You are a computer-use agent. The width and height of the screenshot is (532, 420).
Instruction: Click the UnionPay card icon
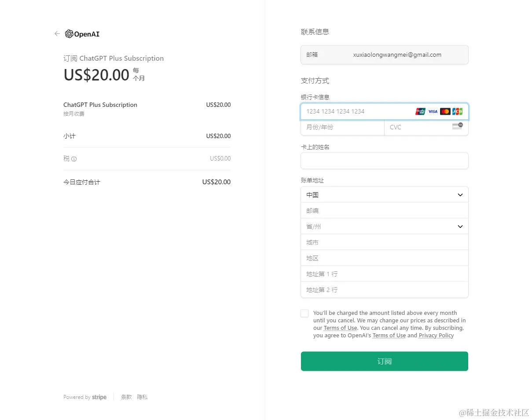[x=420, y=111]
